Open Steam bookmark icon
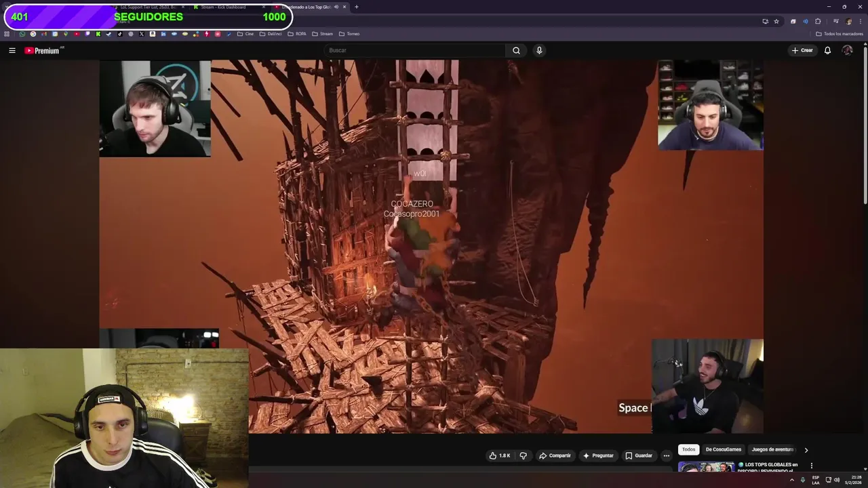This screenshot has width=868, height=488. (x=108, y=34)
